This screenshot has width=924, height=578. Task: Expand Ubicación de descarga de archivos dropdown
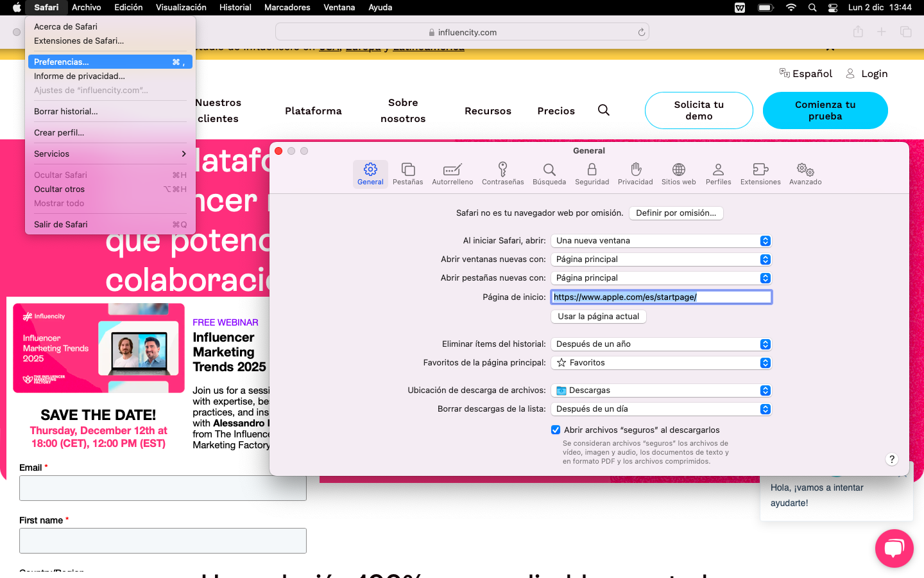661,390
